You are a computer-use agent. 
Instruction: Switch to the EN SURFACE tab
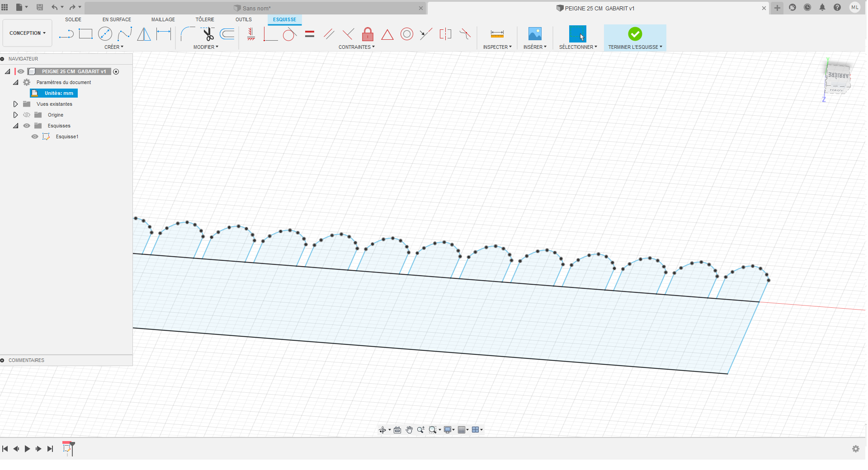[117, 19]
